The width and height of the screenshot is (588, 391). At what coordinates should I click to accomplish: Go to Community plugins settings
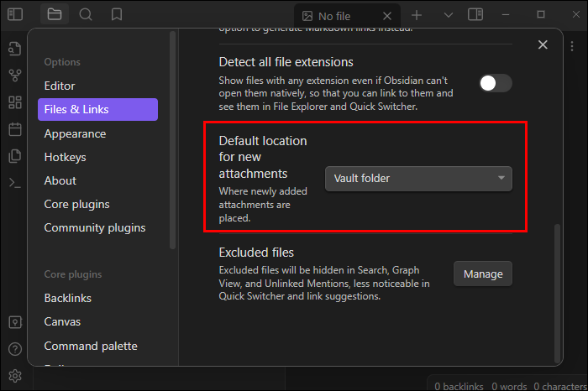(95, 227)
